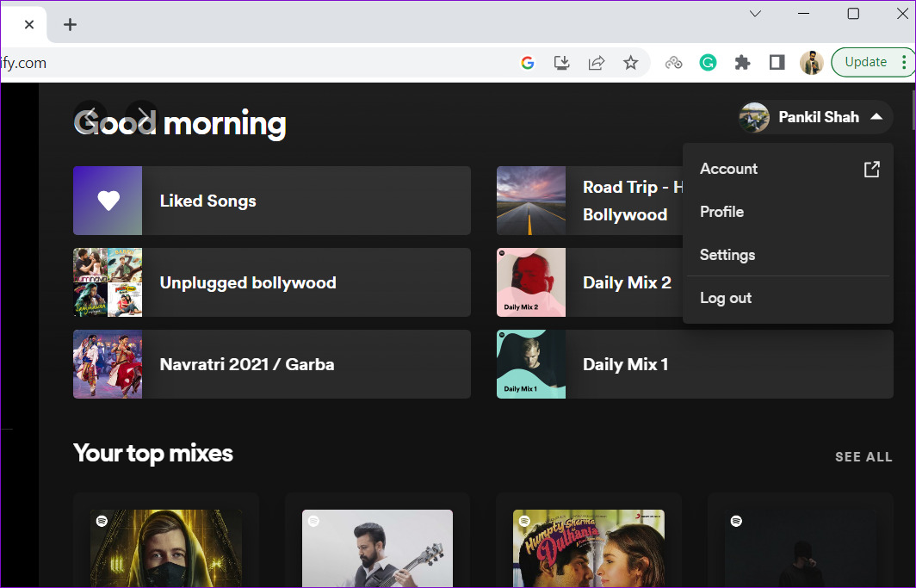Collapse the Pankil Shah user menu

[816, 117]
